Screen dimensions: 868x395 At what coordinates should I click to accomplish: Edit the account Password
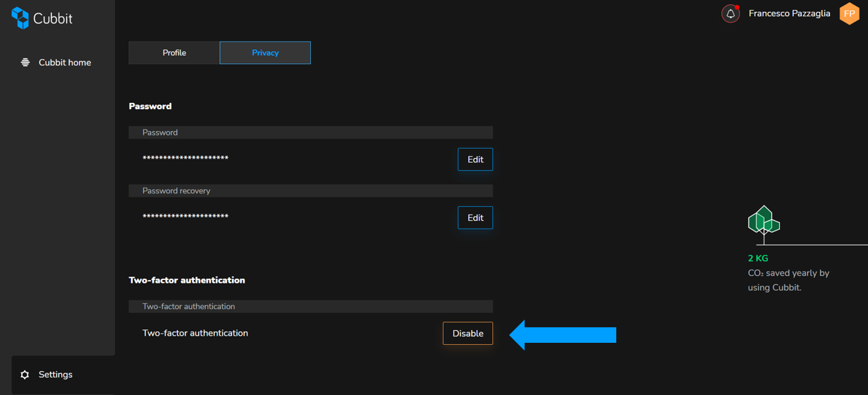click(x=475, y=159)
